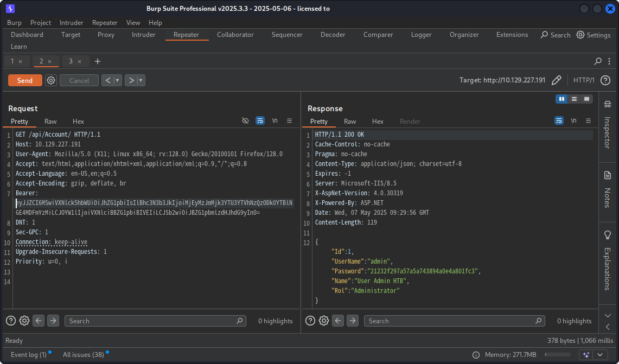
Task: Add a new Repeater tab
Action: pyautogui.click(x=98, y=61)
